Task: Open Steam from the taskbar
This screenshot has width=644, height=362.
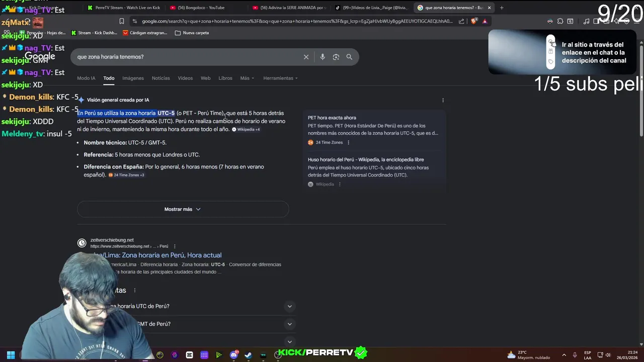Action: [248, 355]
